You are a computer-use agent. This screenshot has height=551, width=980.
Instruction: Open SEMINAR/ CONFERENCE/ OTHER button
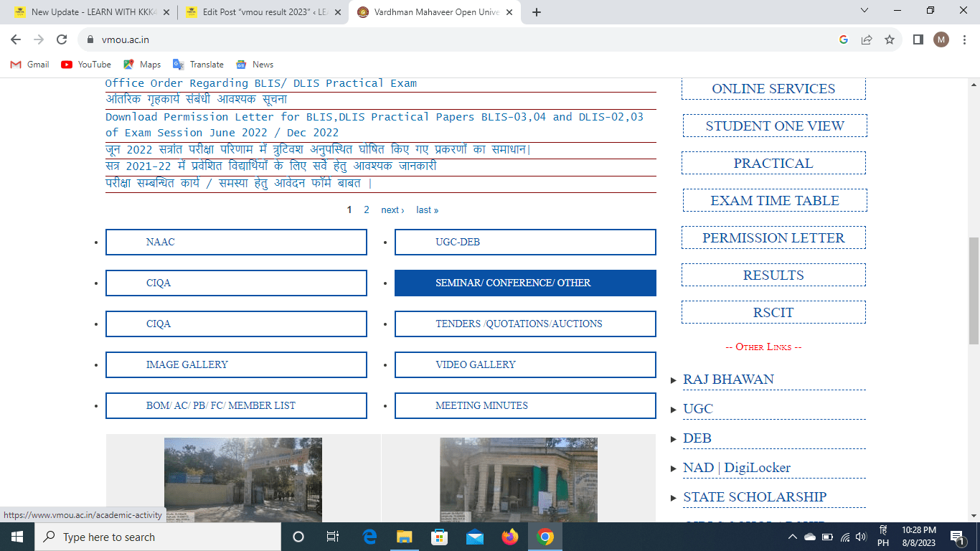[525, 283]
